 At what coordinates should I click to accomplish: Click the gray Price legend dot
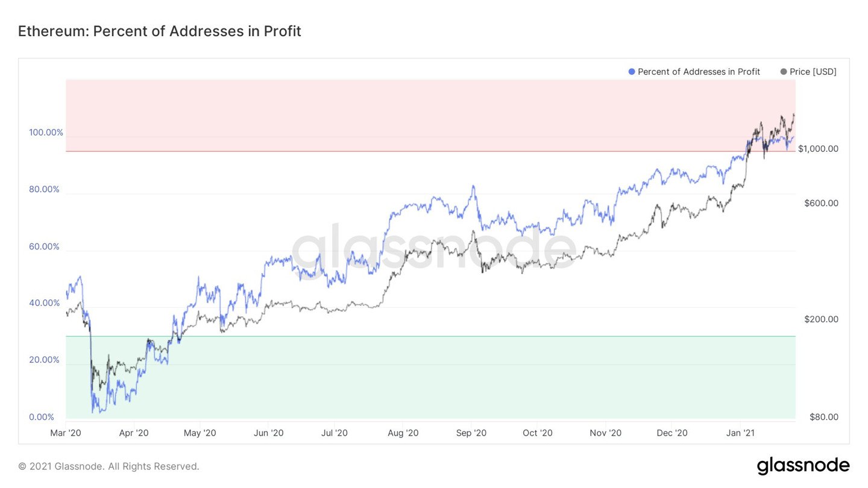pyautogui.click(x=784, y=72)
